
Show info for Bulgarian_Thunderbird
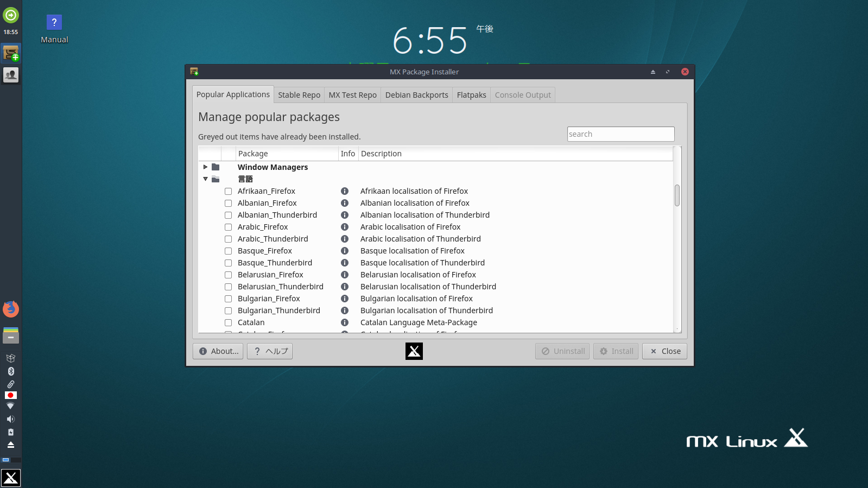tap(345, 310)
